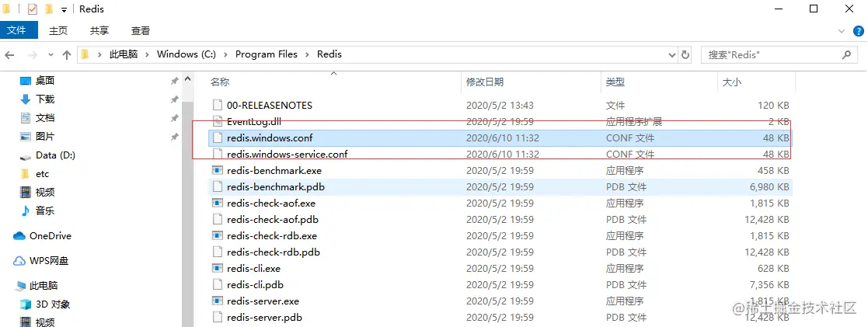Click the 2020/5/2 13:43 date cell

point(500,105)
